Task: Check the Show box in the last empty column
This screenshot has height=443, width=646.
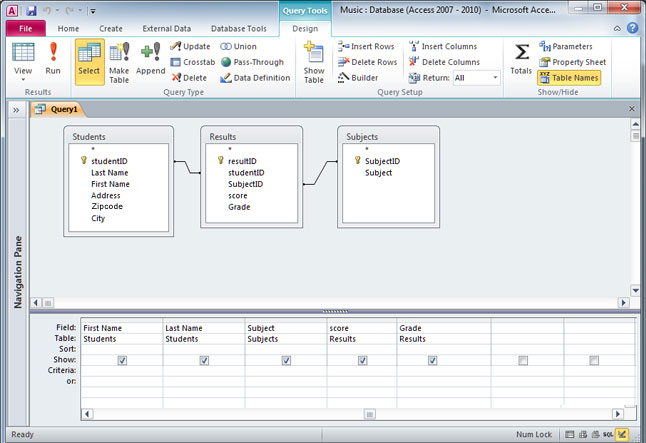Action: tap(594, 361)
